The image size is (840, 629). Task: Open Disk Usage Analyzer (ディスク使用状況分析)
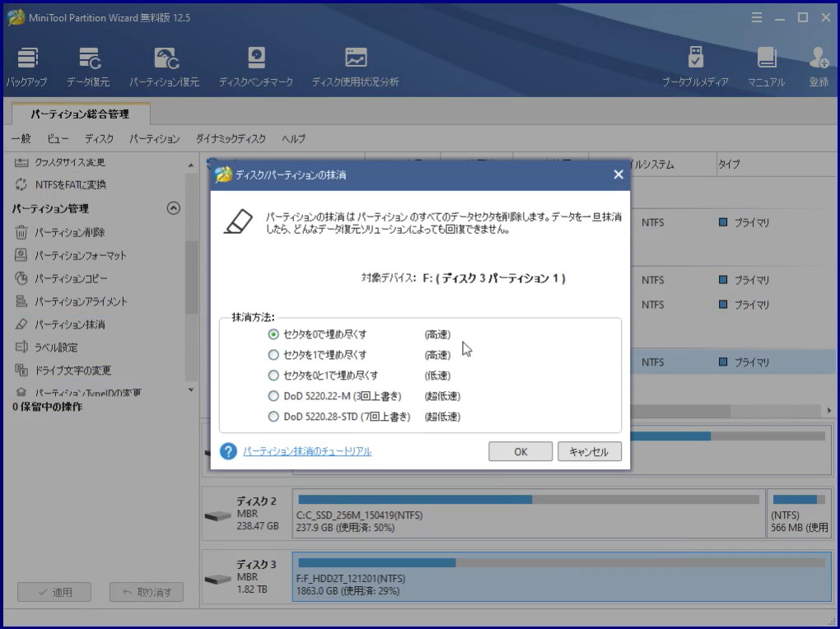point(355,67)
